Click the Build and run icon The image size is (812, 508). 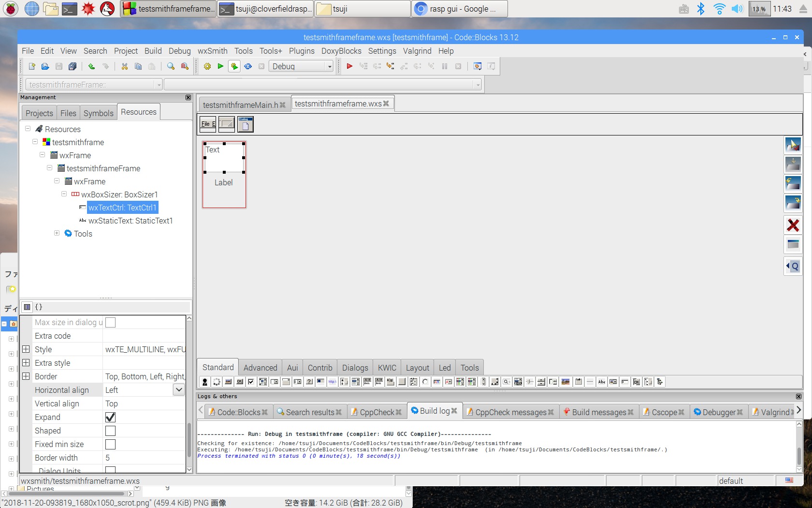coord(234,66)
